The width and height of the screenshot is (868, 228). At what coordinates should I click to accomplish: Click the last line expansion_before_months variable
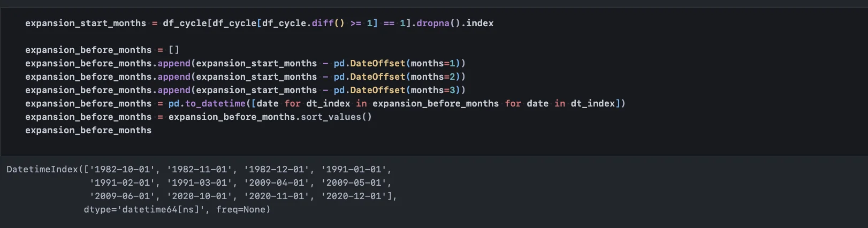coord(88,130)
